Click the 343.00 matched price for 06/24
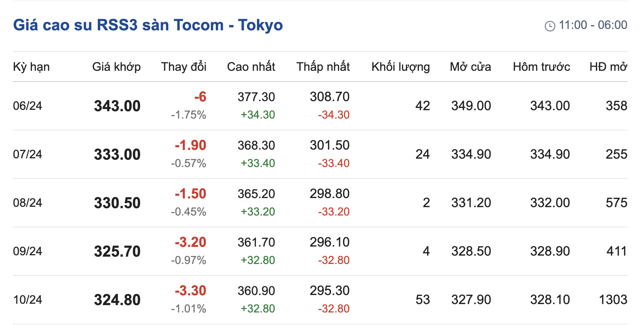This screenshot has height=325, width=644. click(117, 106)
